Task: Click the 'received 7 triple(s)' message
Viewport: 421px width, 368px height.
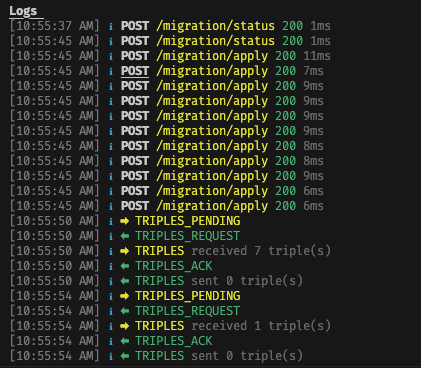Action: (x=261, y=251)
